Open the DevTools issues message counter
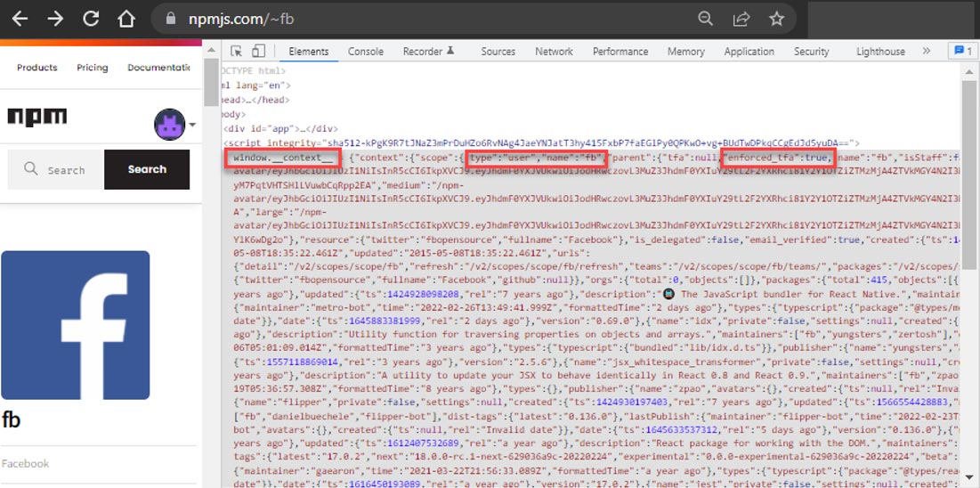This screenshot has width=980, height=488. click(x=962, y=52)
